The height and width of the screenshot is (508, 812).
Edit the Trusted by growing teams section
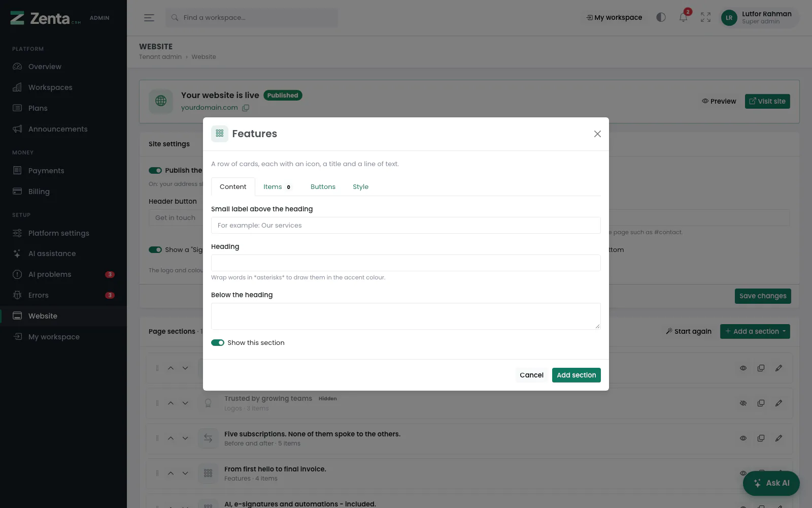(779, 403)
